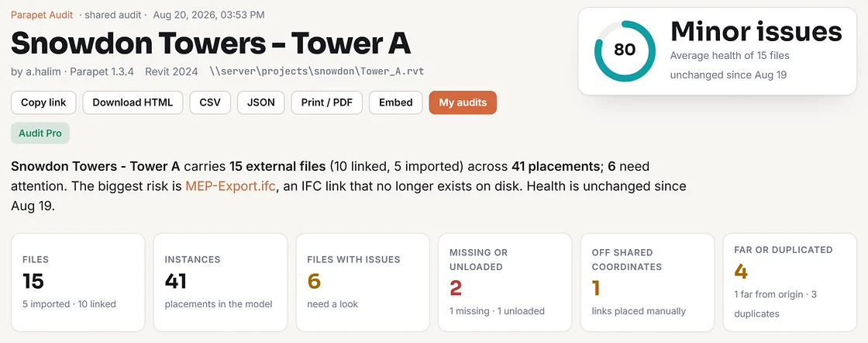
Task: Click the Revit 2024 version text
Action: click(x=170, y=71)
